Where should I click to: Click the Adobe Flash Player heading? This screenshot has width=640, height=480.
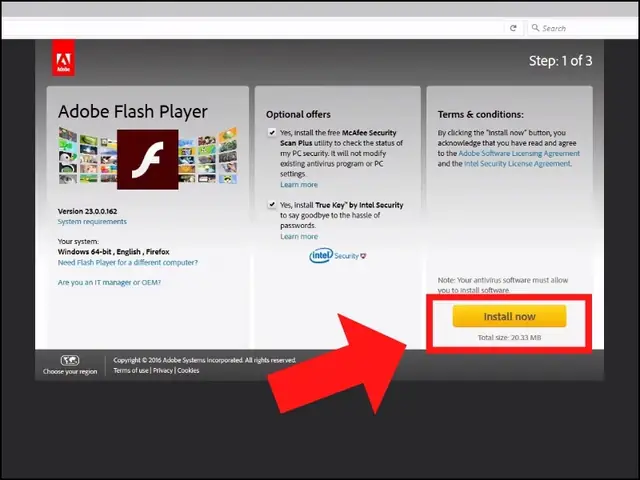133,112
